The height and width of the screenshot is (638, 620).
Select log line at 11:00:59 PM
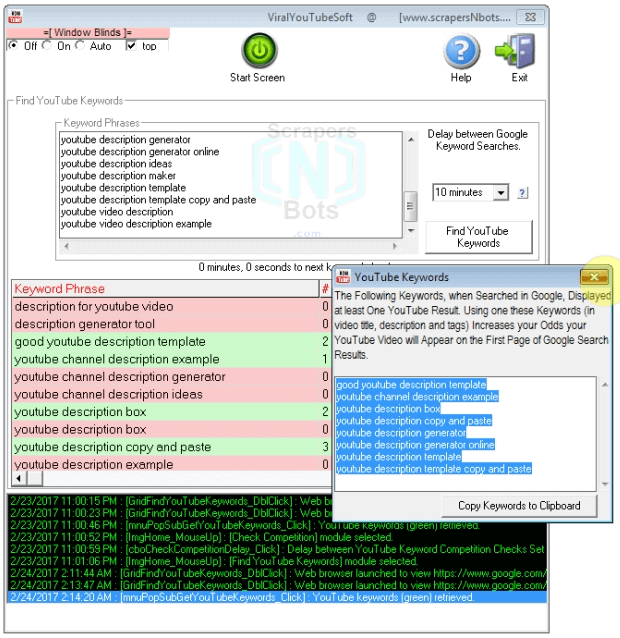pyautogui.click(x=277, y=549)
